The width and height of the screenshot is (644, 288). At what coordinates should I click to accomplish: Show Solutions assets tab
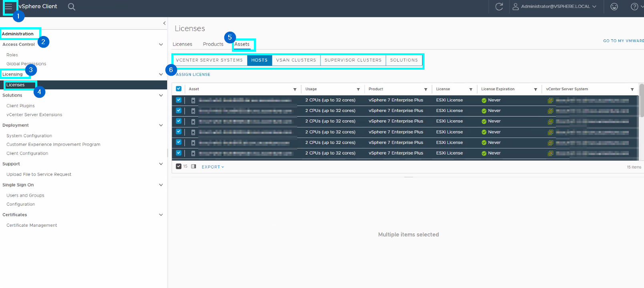(404, 60)
